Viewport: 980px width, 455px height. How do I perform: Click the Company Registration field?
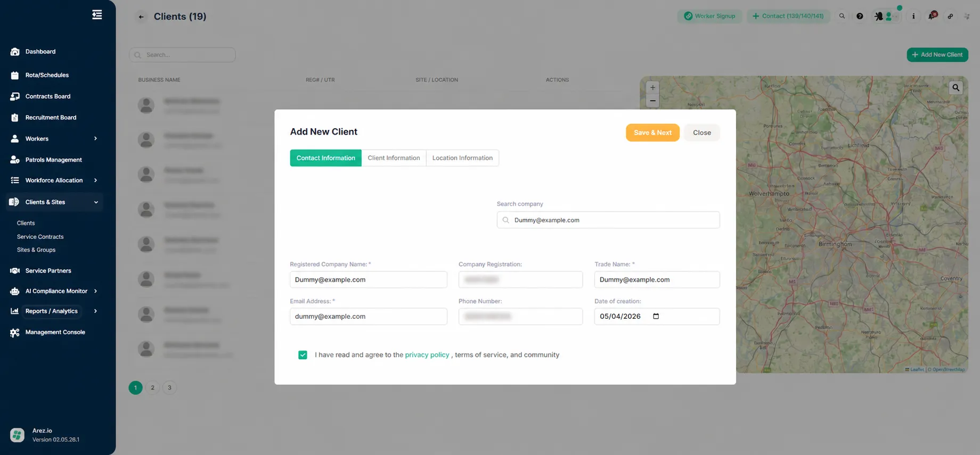[520, 279]
